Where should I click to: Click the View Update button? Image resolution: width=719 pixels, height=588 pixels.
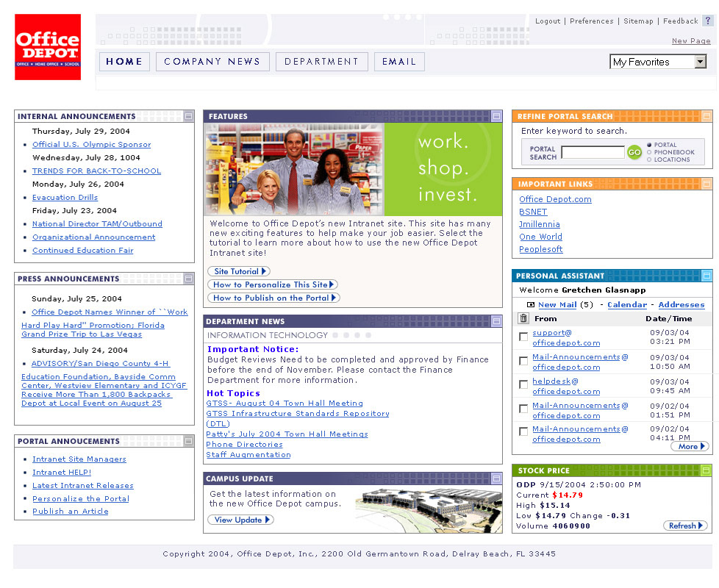click(x=240, y=520)
